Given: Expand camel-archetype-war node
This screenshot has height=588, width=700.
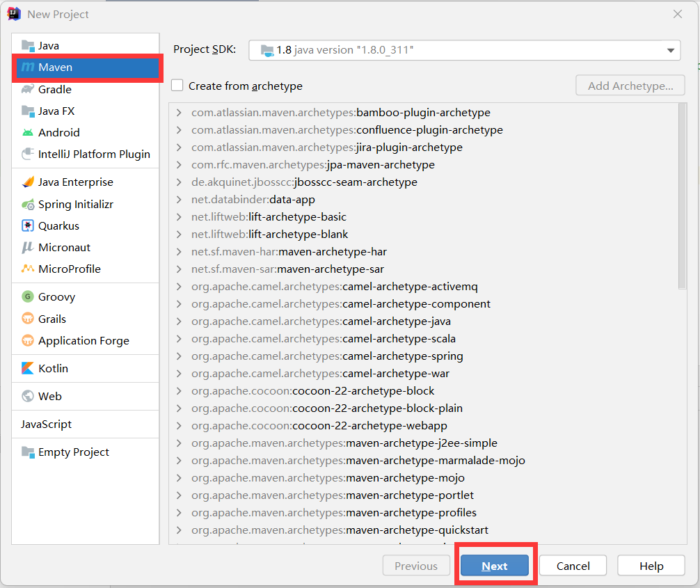Looking at the screenshot, I should pyautogui.click(x=179, y=374).
